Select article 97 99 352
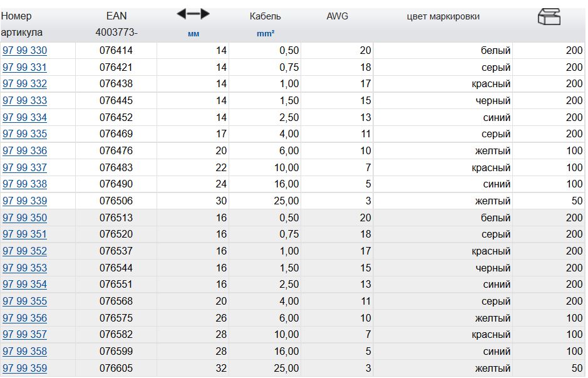Image resolution: width=588 pixels, height=378 pixels. point(24,251)
